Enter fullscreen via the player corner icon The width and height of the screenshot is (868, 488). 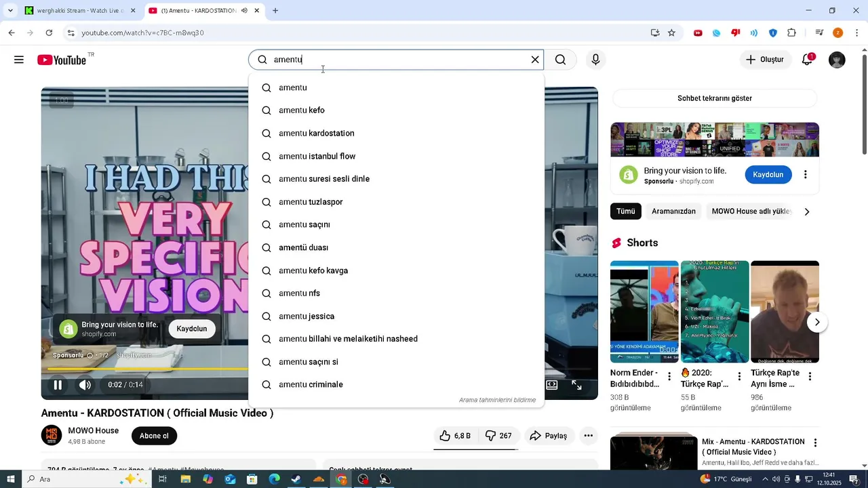(x=576, y=385)
